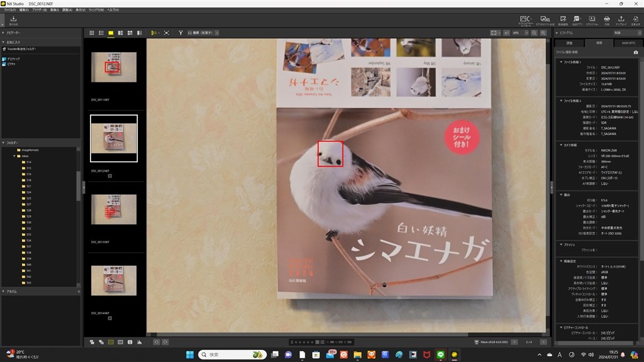
Task: Open the ファイル(F) menu
Action: (x=10, y=10)
